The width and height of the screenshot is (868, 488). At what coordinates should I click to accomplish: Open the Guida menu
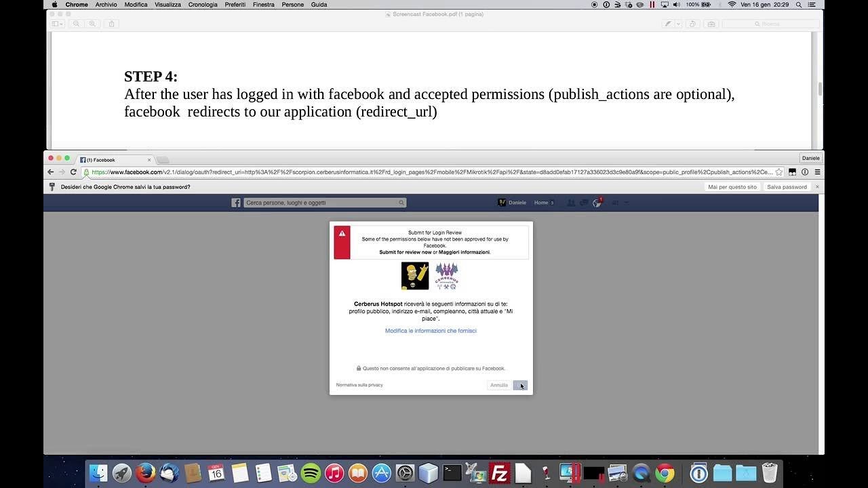tap(319, 5)
